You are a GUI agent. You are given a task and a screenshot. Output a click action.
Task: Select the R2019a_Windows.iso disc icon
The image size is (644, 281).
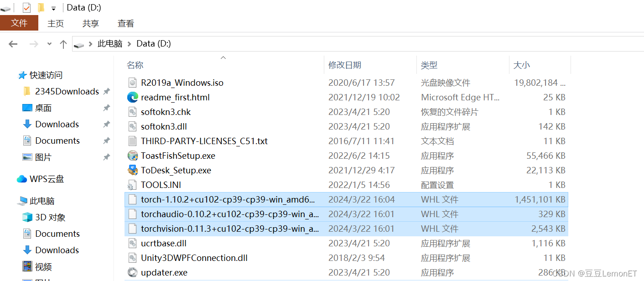click(x=132, y=83)
